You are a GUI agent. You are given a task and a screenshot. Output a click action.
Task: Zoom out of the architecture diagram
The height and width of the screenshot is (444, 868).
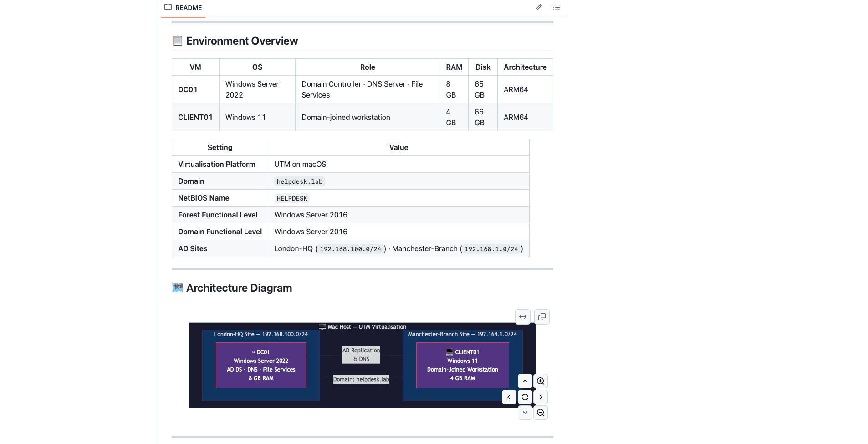541,413
